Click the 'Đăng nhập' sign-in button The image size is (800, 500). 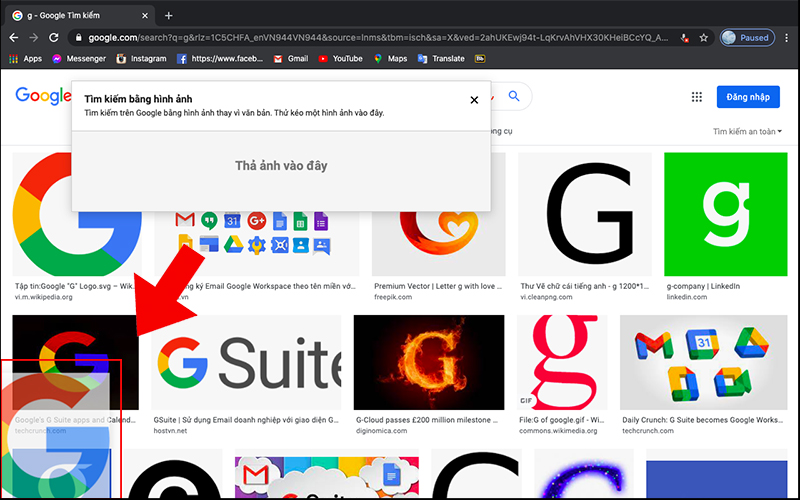pyautogui.click(x=748, y=97)
